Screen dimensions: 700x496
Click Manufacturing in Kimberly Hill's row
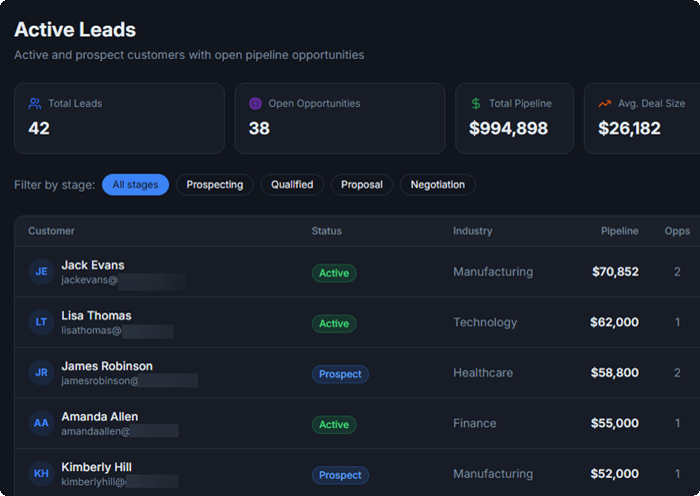coord(493,474)
